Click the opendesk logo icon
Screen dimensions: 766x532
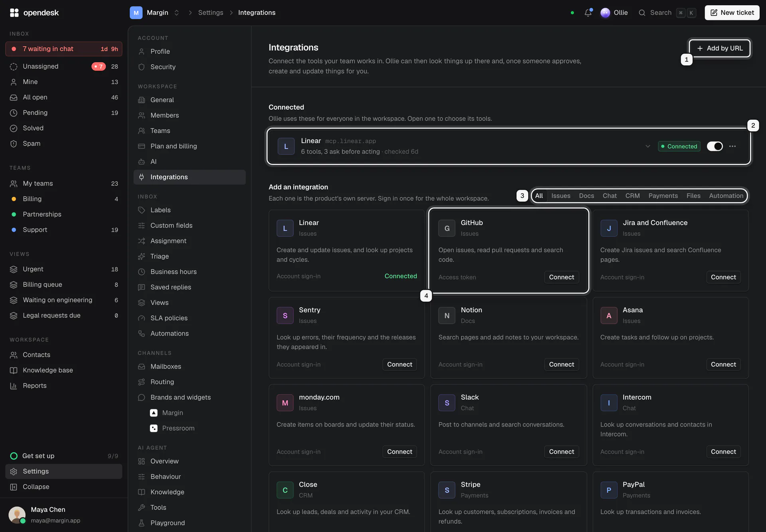coord(14,13)
